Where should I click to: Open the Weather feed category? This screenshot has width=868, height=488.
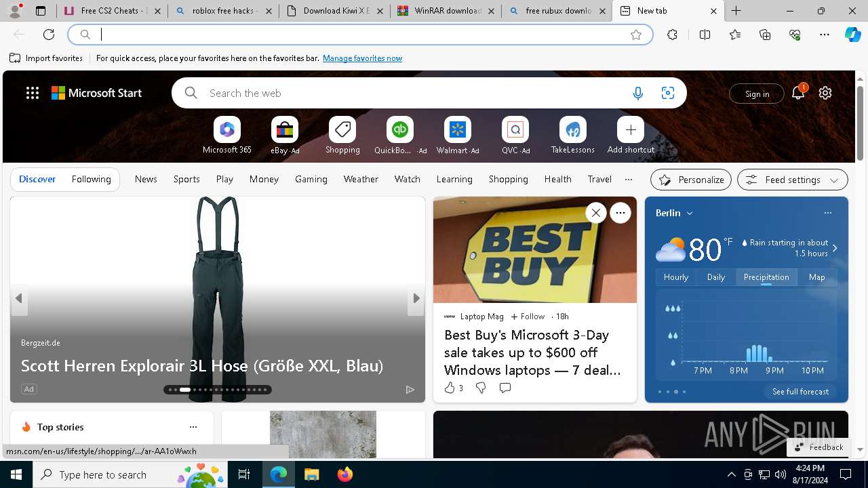tap(361, 179)
